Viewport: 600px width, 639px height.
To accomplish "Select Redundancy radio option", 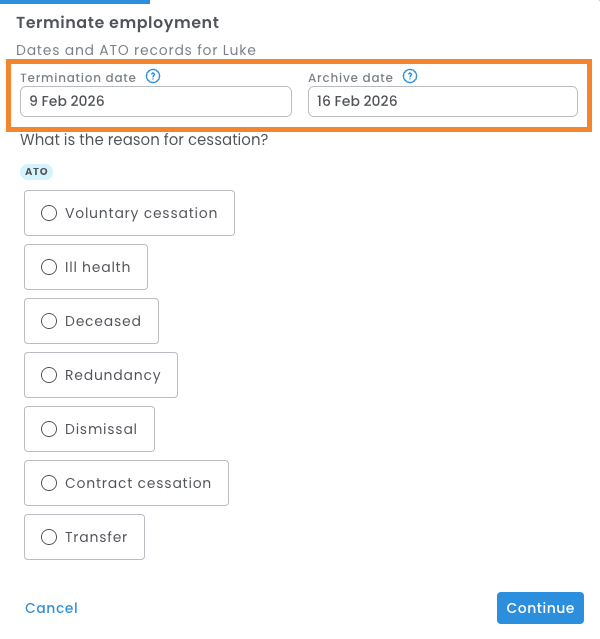I will (101, 375).
